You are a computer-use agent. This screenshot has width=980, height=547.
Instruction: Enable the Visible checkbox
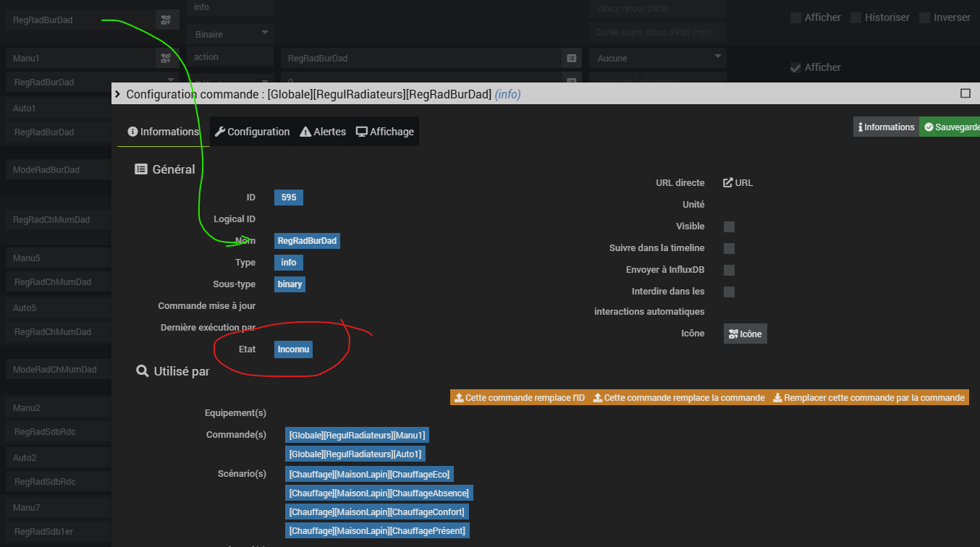(x=729, y=226)
